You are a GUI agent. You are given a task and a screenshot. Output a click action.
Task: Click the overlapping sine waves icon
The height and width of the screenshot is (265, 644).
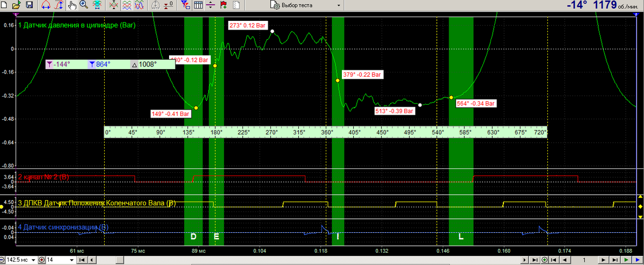[x=139, y=5]
